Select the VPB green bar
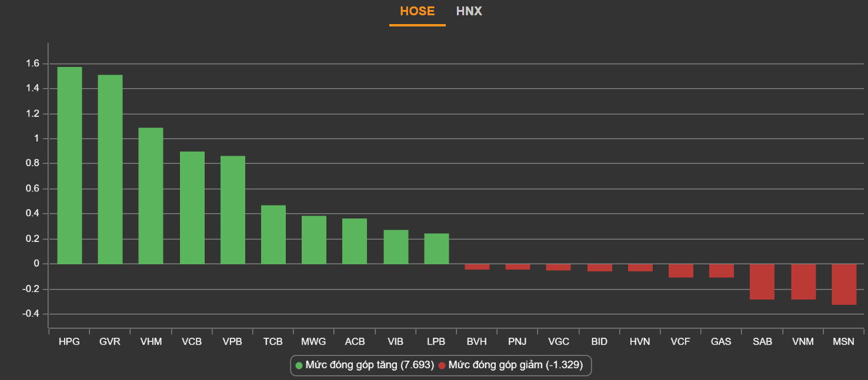The width and height of the screenshot is (868, 380). coord(233,210)
